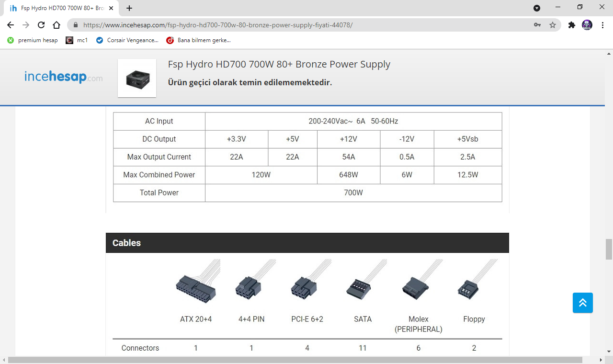613x364 pixels.
Task: Open the Corsair Vengeance bookmark
Action: (127, 40)
